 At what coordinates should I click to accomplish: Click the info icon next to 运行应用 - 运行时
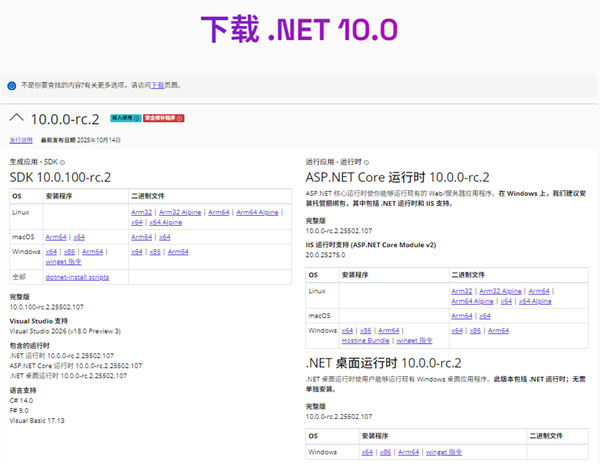coord(366,162)
